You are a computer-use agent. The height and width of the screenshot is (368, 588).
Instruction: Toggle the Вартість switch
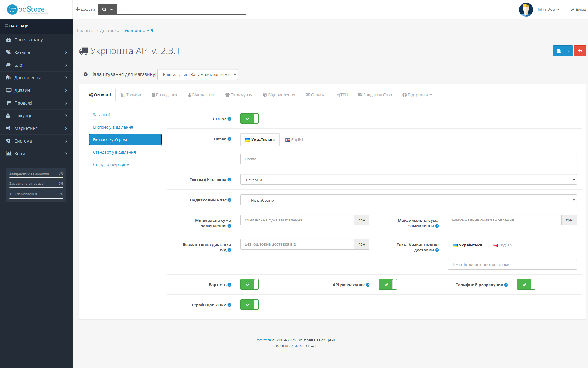pyautogui.click(x=249, y=284)
